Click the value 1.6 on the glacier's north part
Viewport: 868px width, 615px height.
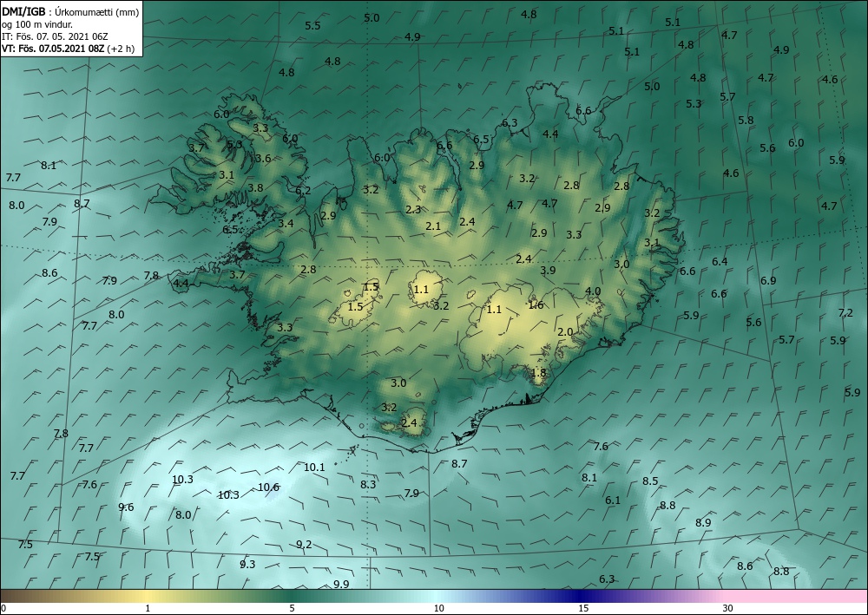(536, 304)
